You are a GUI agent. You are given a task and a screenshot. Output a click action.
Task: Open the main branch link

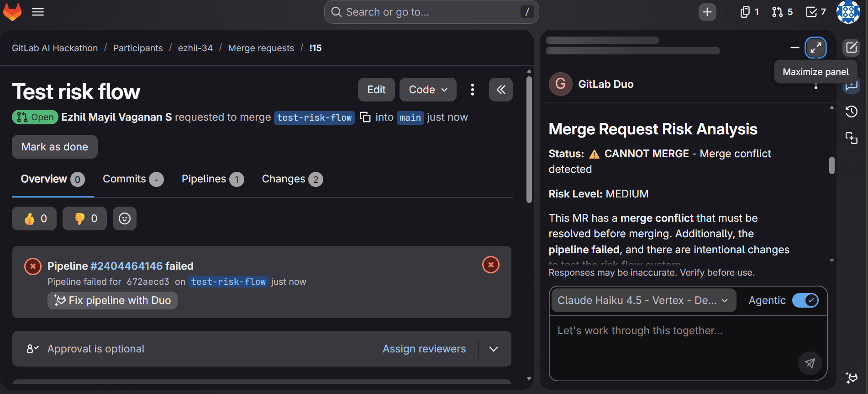410,117
